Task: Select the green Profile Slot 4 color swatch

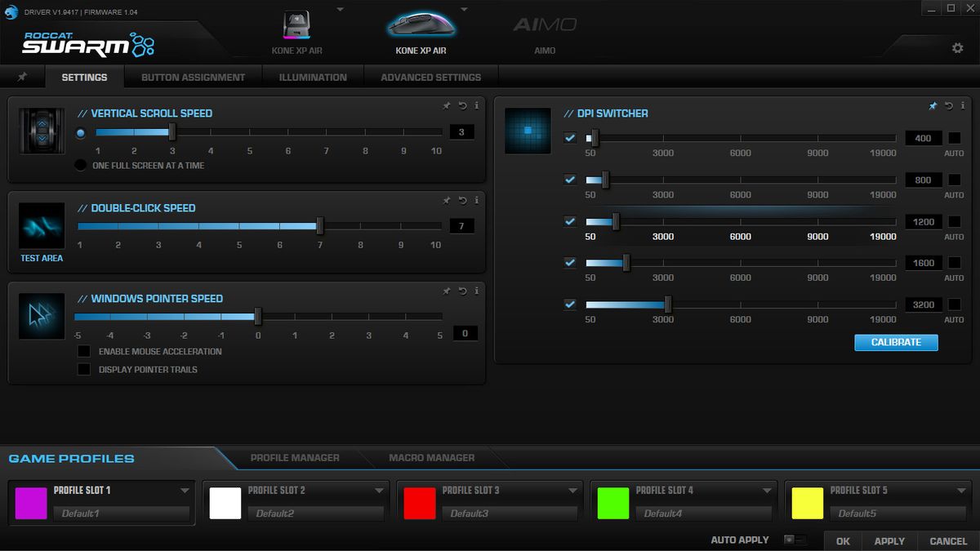Action: tap(613, 504)
